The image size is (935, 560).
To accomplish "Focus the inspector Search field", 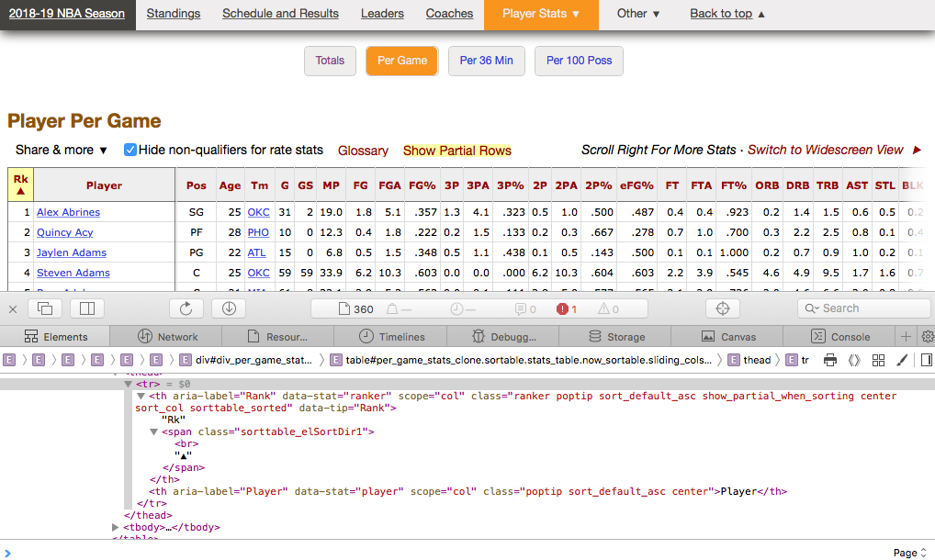I will click(x=863, y=308).
